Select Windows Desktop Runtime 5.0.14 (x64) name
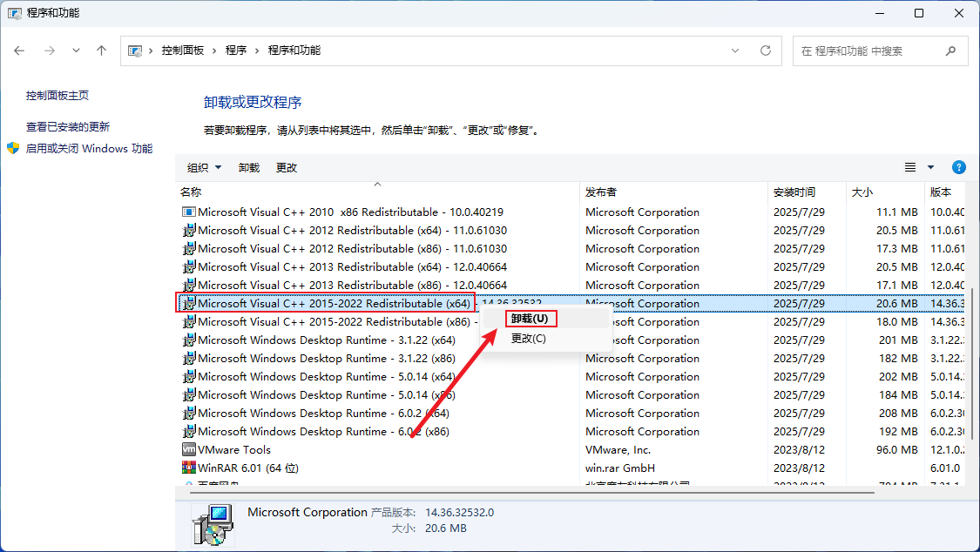This screenshot has height=552, width=980. click(x=327, y=376)
